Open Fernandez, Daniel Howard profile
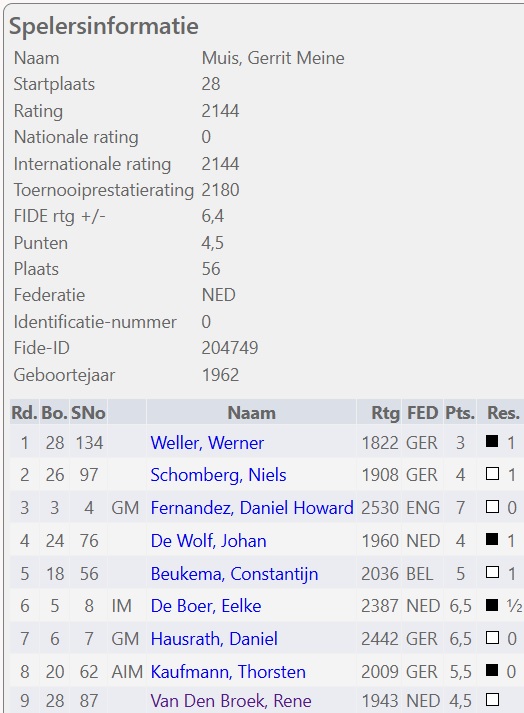524x713 pixels. (x=252, y=507)
